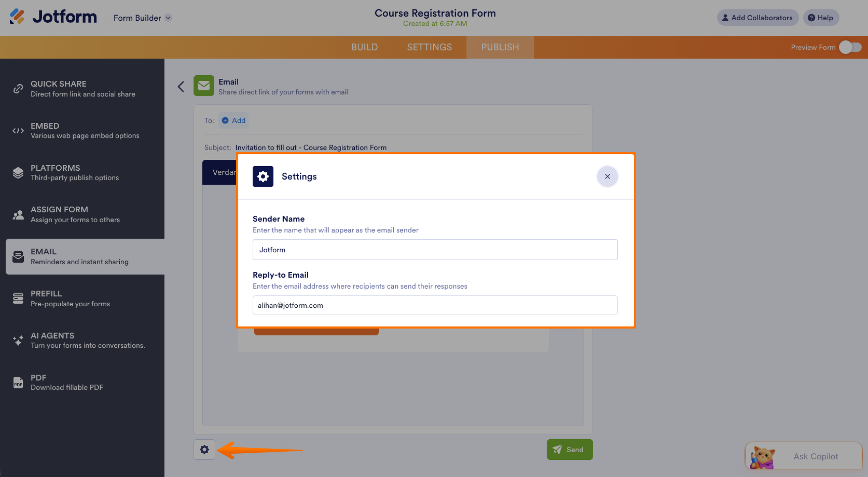This screenshot has height=477, width=868.
Task: Select the Assign Form people icon
Action: 18,215
